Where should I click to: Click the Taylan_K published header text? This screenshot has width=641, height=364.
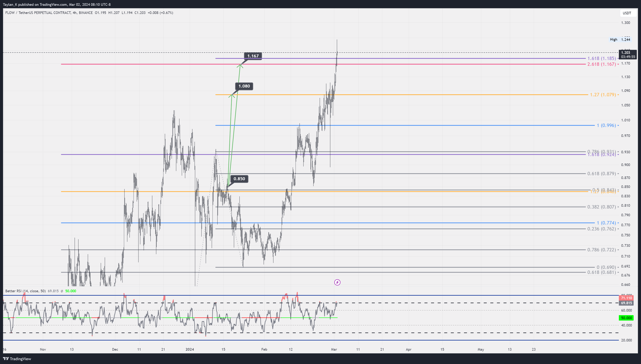tap(56, 5)
